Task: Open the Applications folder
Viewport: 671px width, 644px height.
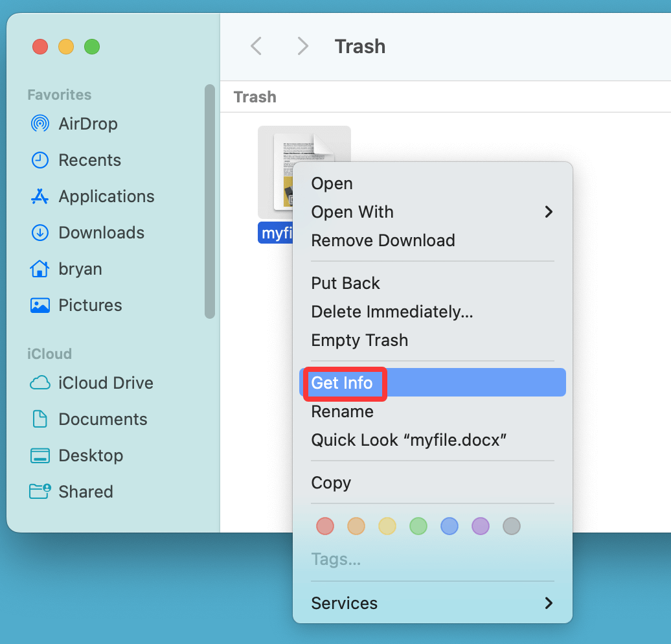Action: [106, 196]
